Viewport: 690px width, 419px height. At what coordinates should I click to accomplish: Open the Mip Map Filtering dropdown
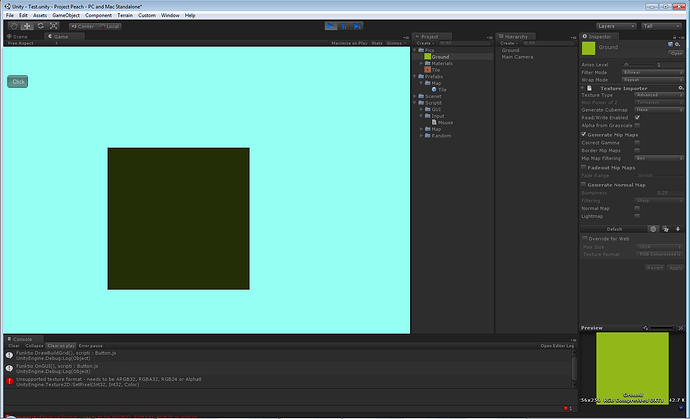tap(659, 158)
